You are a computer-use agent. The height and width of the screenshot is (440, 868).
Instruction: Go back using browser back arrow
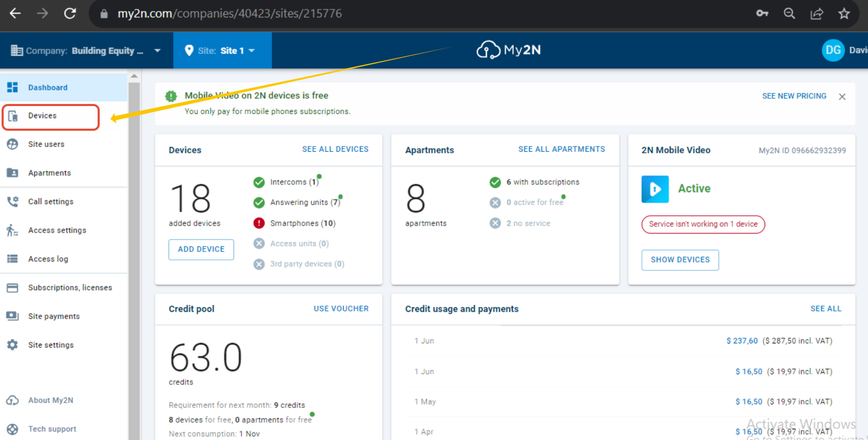point(15,13)
